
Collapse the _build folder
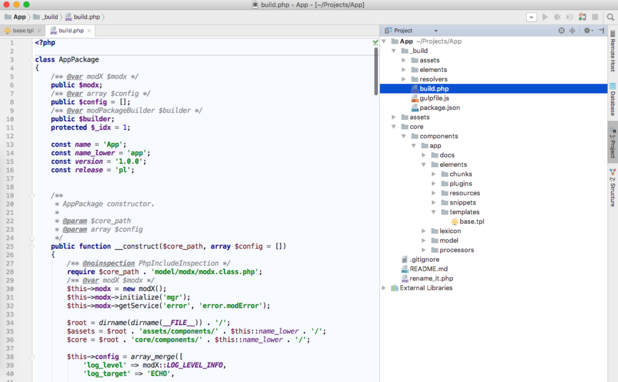[x=393, y=51]
